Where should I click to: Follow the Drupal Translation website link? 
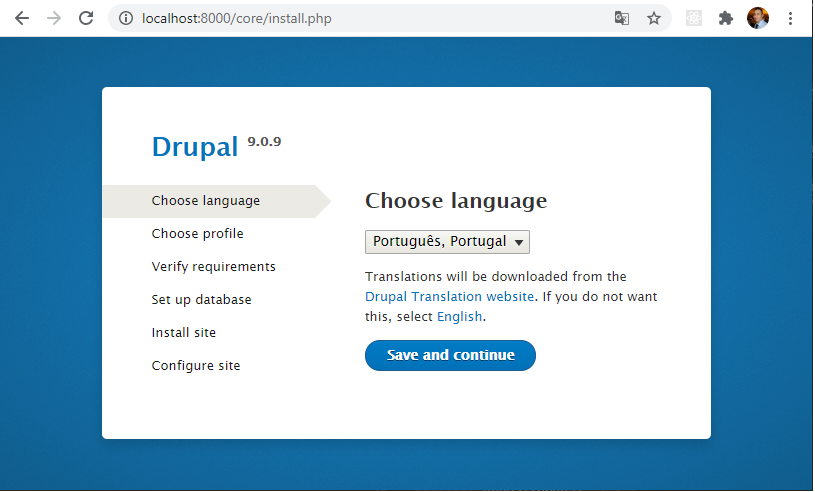point(449,297)
